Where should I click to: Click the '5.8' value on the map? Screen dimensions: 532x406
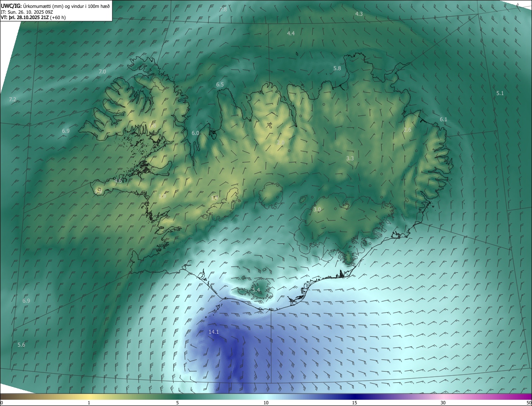click(x=337, y=68)
